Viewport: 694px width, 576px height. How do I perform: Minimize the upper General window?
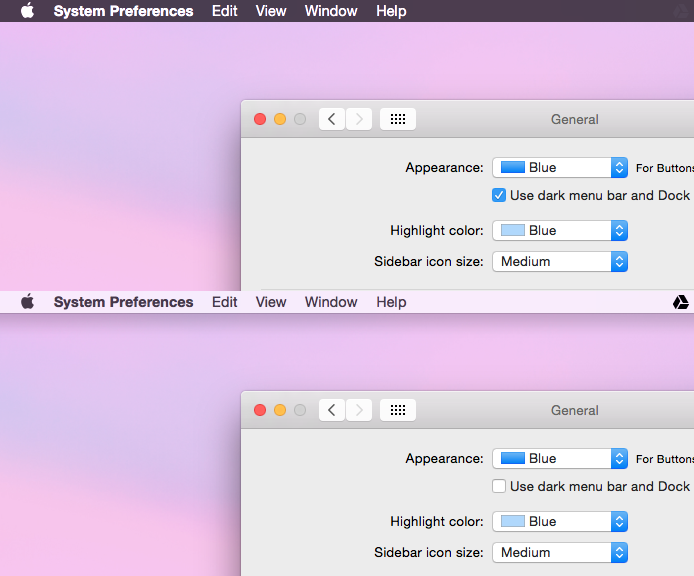point(280,119)
